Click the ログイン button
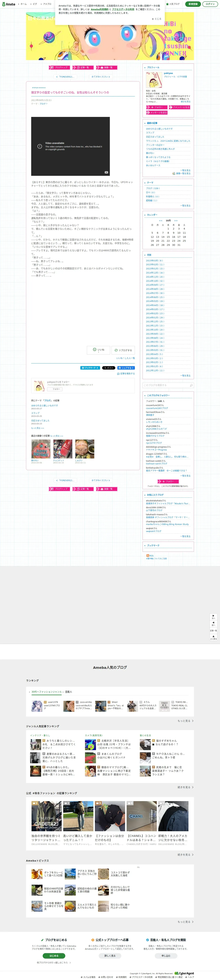 coord(210,4)
